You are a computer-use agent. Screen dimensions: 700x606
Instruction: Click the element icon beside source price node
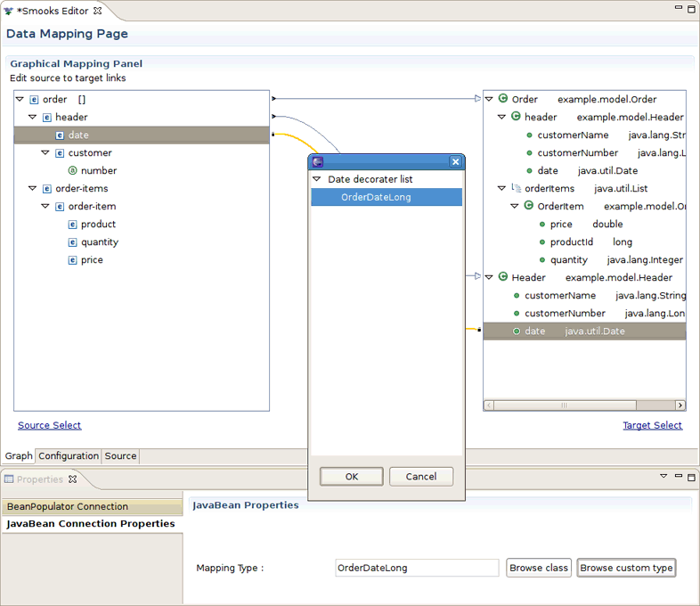click(x=72, y=260)
